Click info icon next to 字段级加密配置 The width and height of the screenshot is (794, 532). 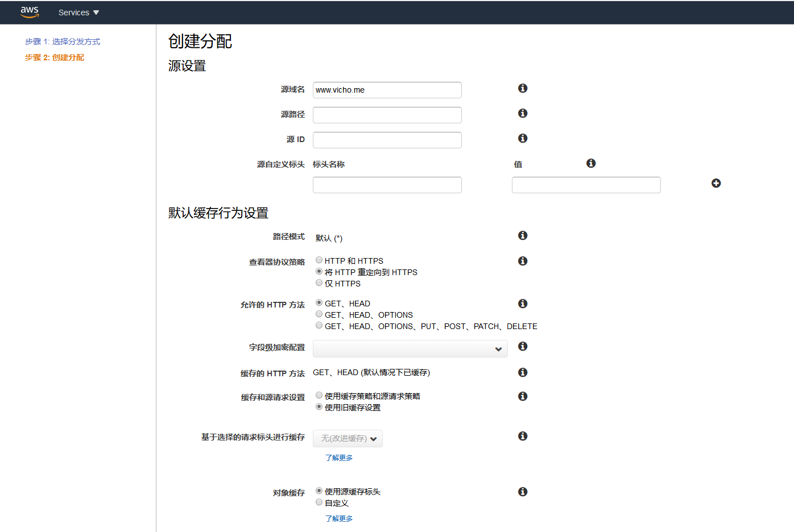(523, 346)
